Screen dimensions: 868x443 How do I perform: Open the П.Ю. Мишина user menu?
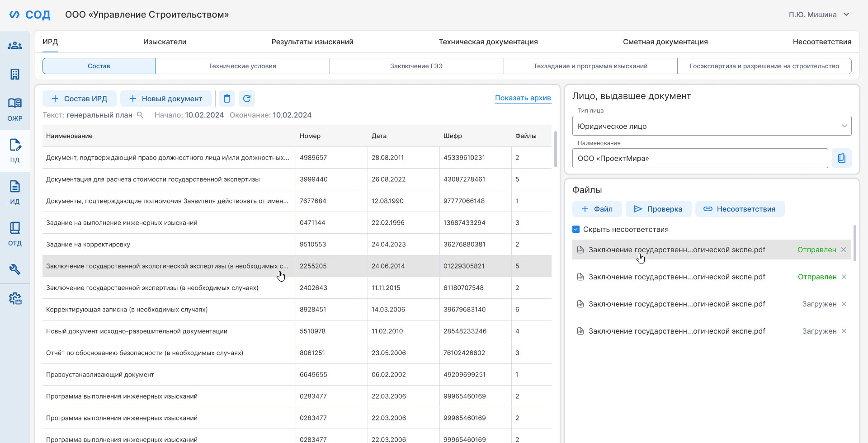point(819,14)
